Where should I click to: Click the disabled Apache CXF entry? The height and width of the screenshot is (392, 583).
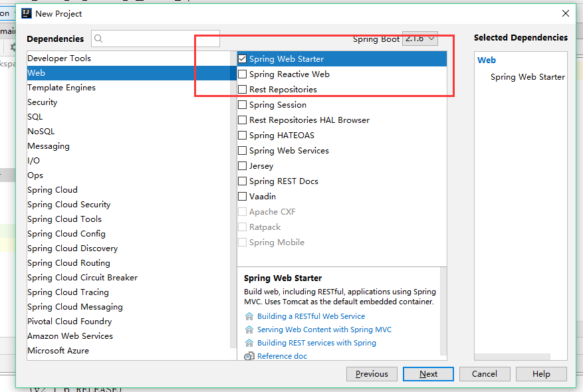[272, 212]
